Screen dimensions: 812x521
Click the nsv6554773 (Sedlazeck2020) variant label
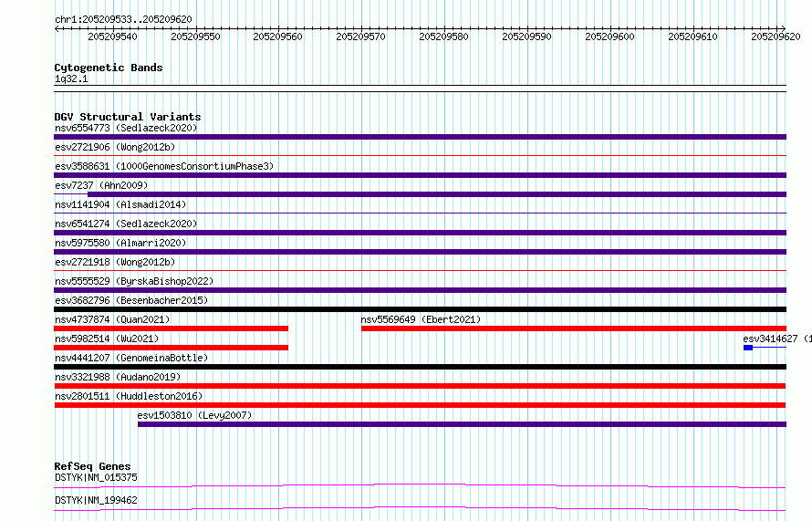pos(126,128)
